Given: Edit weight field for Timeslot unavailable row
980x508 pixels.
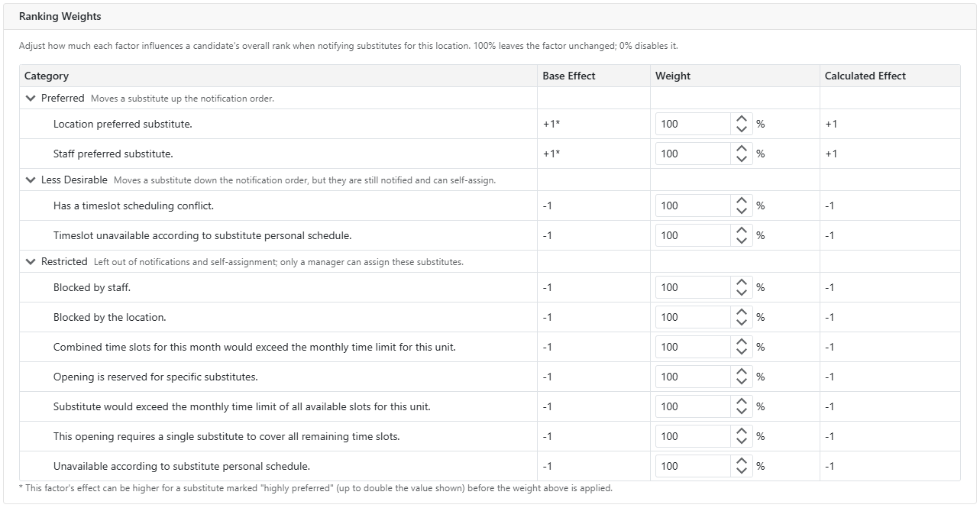Looking at the screenshot, I should pyautogui.click(x=693, y=235).
